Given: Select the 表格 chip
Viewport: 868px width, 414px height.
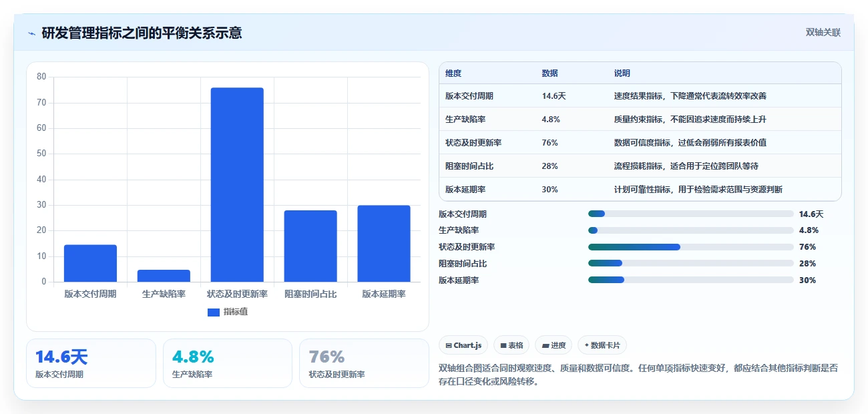Looking at the screenshot, I should tap(511, 345).
